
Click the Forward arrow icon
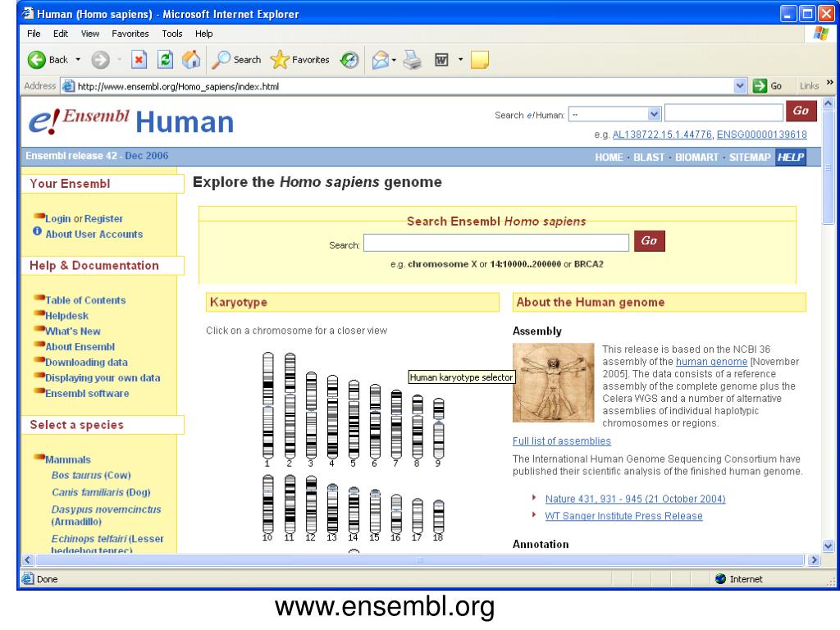(x=100, y=59)
